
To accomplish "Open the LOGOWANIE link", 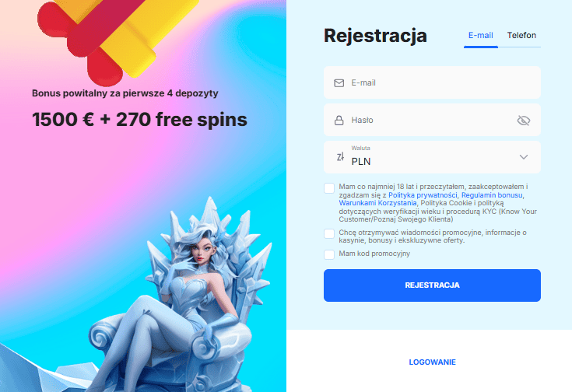I will 432,362.
